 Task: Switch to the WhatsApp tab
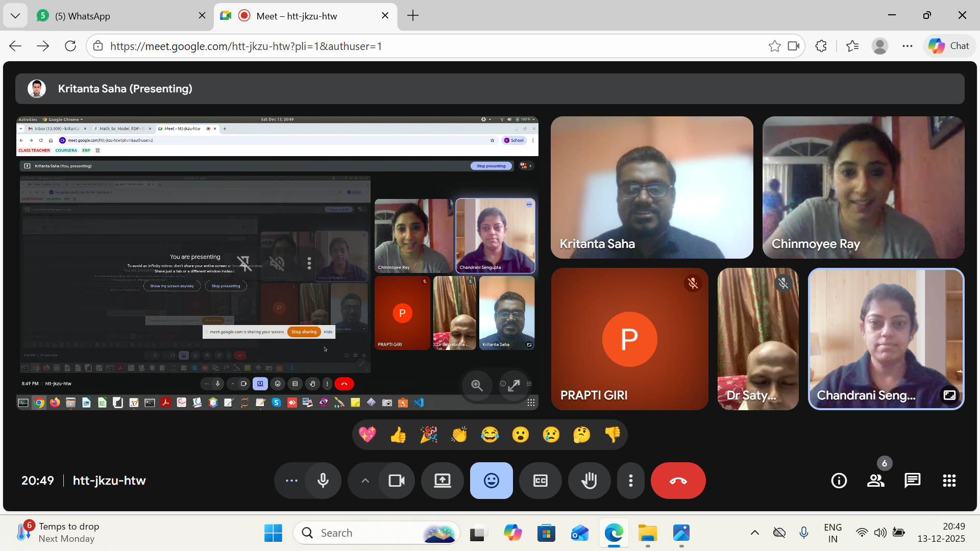[117, 16]
